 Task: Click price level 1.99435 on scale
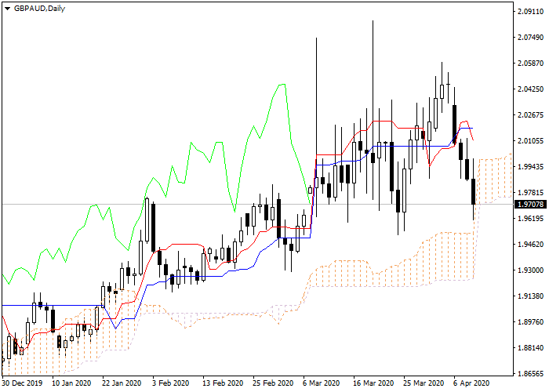[x=530, y=166]
